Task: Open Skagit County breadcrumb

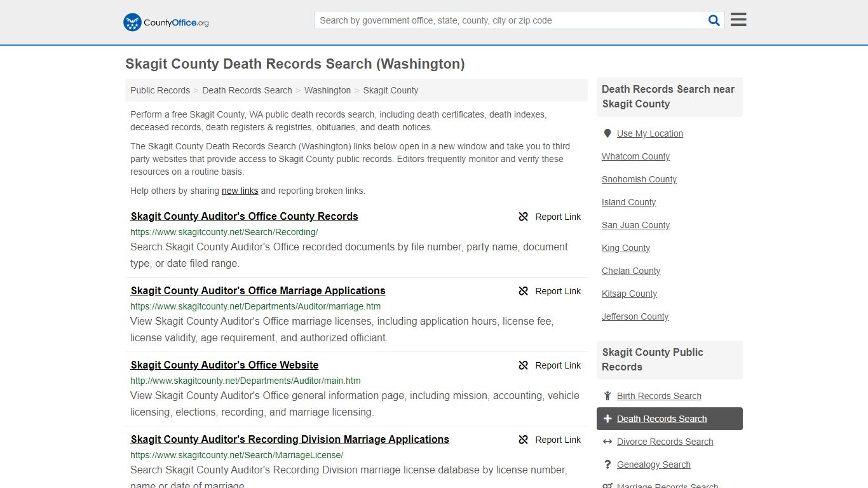Action: point(391,90)
